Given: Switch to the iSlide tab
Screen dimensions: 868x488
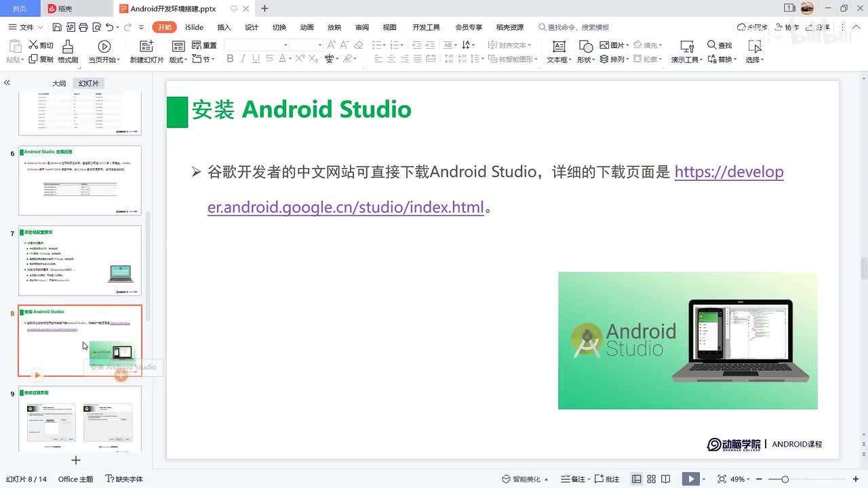Looking at the screenshot, I should tap(194, 27).
